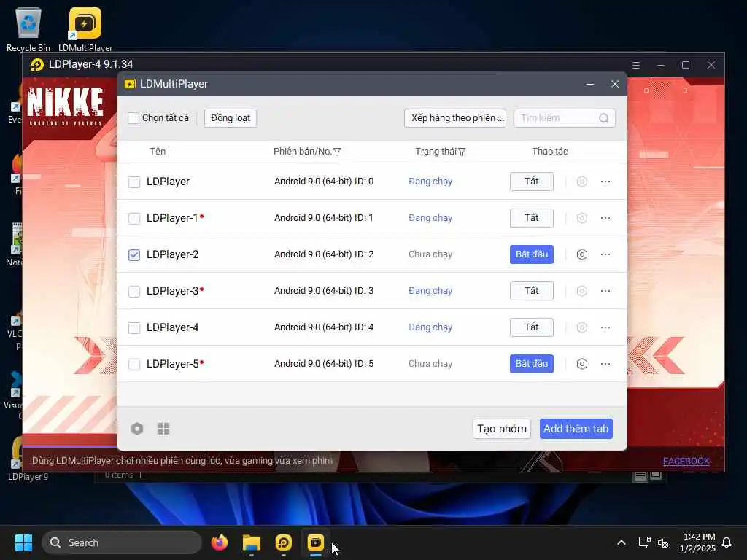
Task: Open LDMultiPlayer global settings gear at bottom
Action: coord(137,429)
